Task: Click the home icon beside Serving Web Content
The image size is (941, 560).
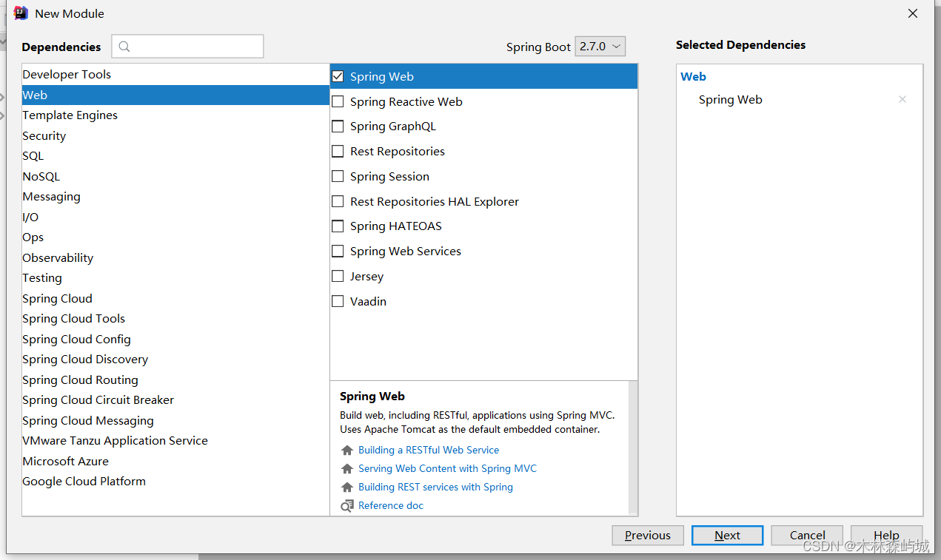Action: click(x=347, y=469)
